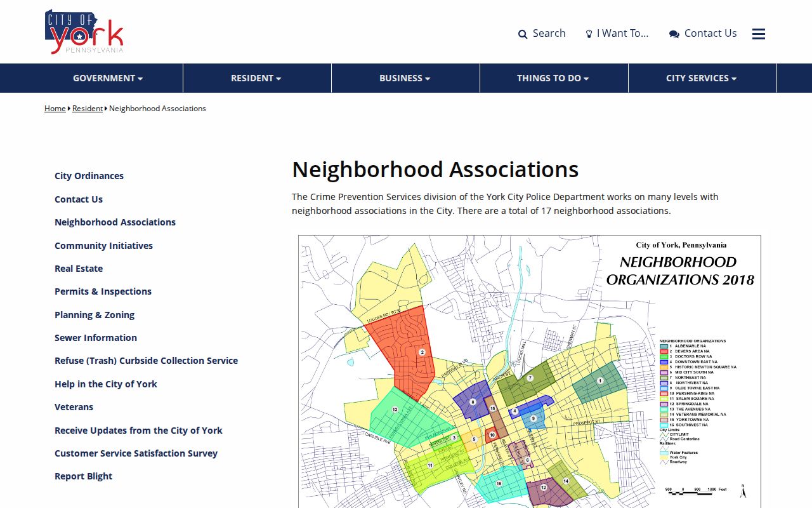Open the Report Blight sidebar link
The width and height of the screenshot is (812, 508).
(x=83, y=476)
